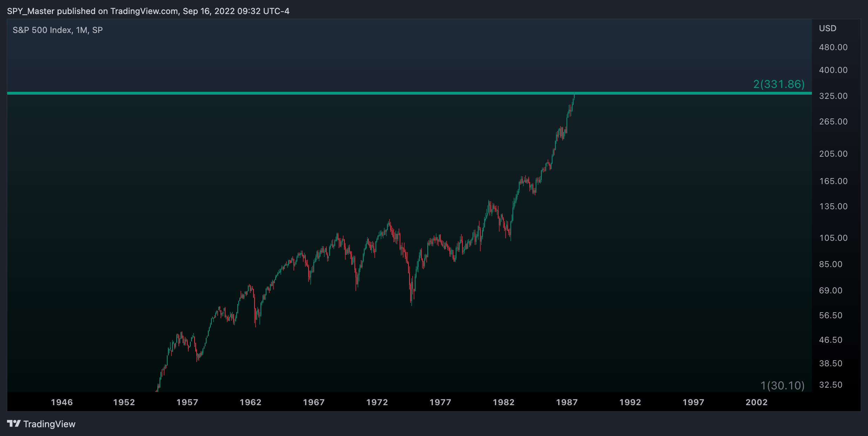Click the 1957 time axis label
868x436 pixels.
pyautogui.click(x=187, y=402)
